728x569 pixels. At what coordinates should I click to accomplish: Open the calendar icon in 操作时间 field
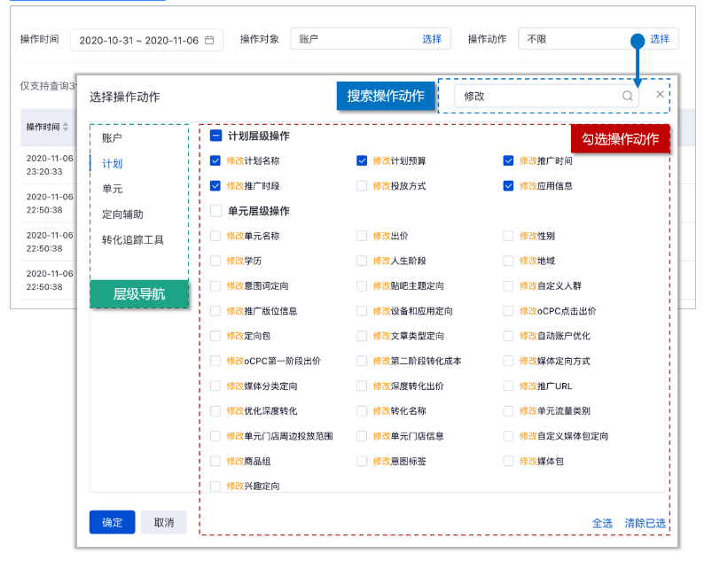(206, 39)
